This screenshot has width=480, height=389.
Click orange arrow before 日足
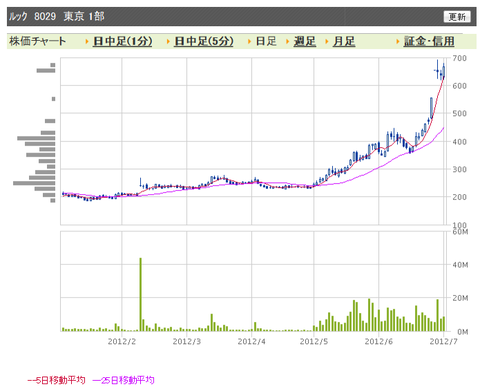click(250, 42)
